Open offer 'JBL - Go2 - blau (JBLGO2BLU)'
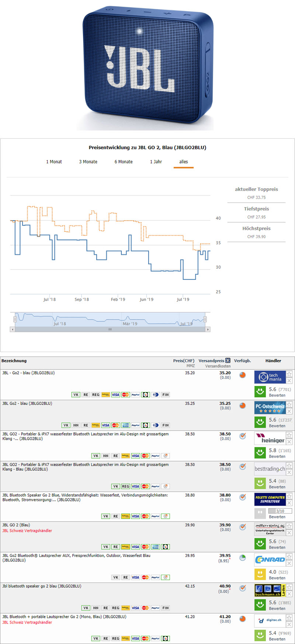The height and width of the screenshot is (644, 295). pos(28,373)
